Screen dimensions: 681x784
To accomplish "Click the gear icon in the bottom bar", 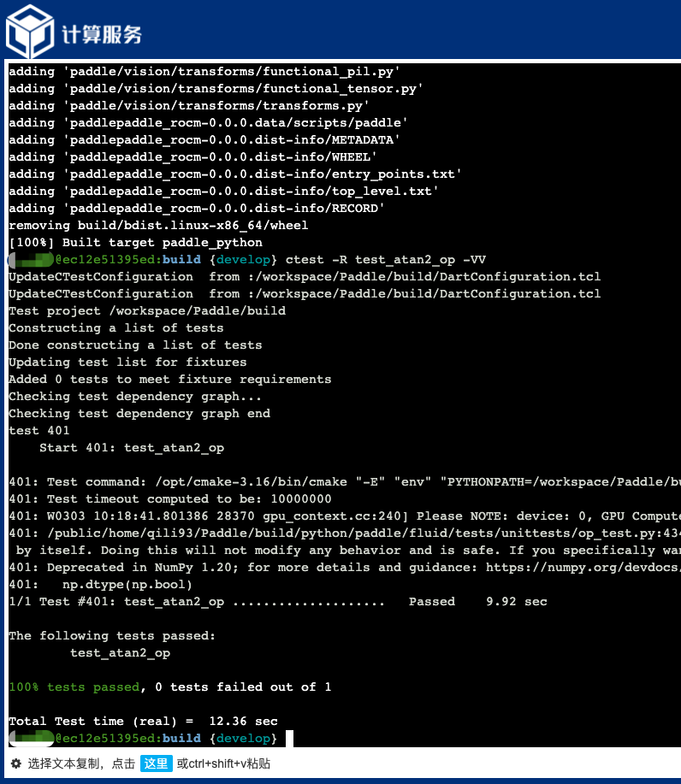I will click(15, 763).
